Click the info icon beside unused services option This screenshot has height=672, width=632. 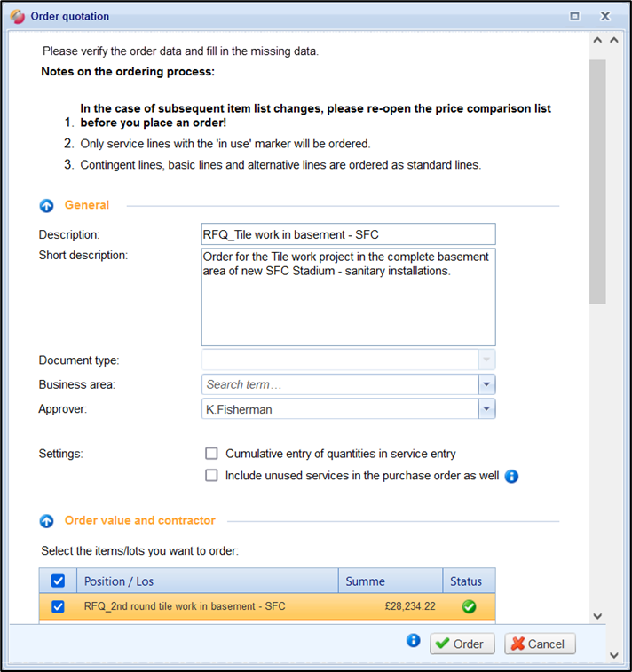click(511, 476)
